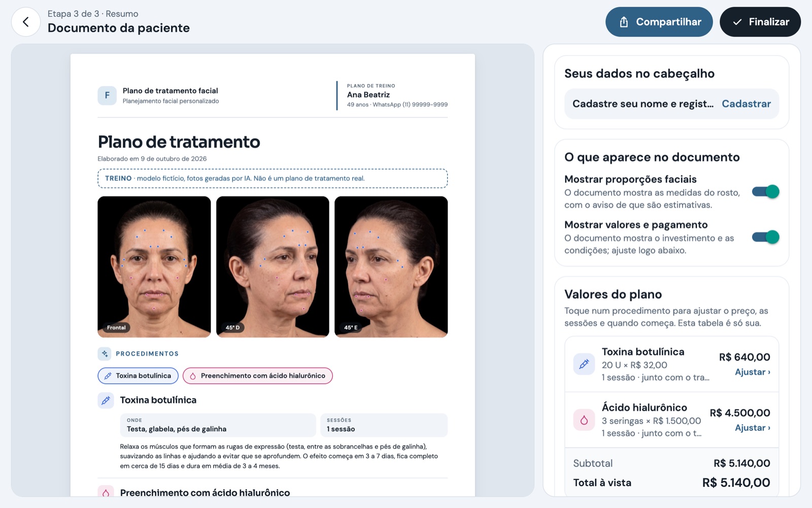This screenshot has width=812, height=508.
Task: Click the checkmark icon inside Finalizar
Action: coord(737,22)
